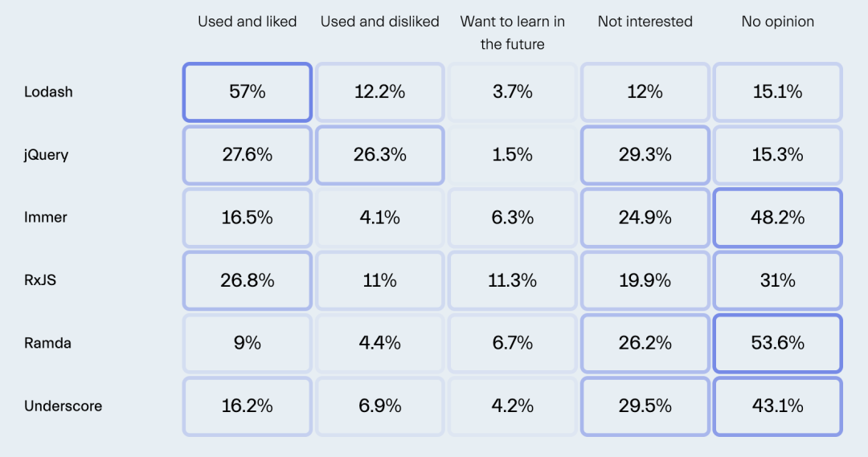868x457 pixels.
Task: Select the Underscore row label
Action: 63,406
